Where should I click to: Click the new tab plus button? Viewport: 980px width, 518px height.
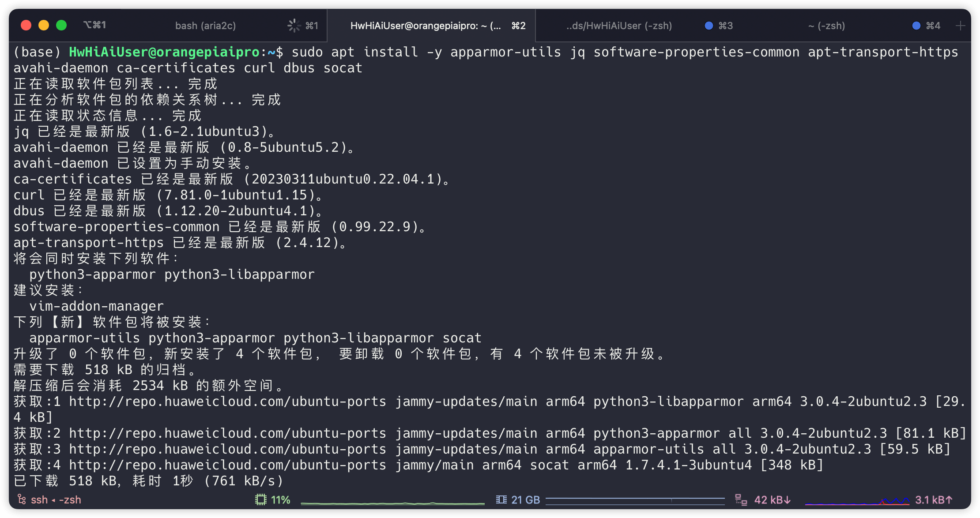pos(960,26)
